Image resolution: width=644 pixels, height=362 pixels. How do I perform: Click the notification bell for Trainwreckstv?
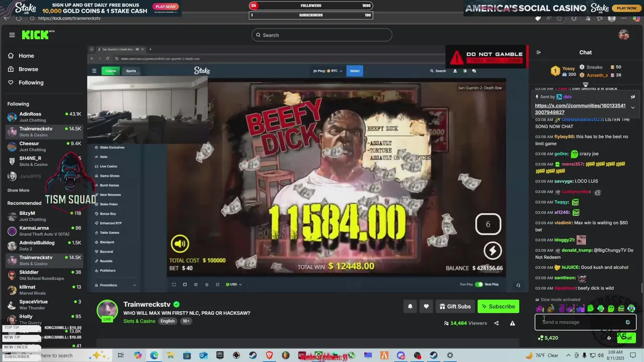pyautogui.click(x=410, y=306)
